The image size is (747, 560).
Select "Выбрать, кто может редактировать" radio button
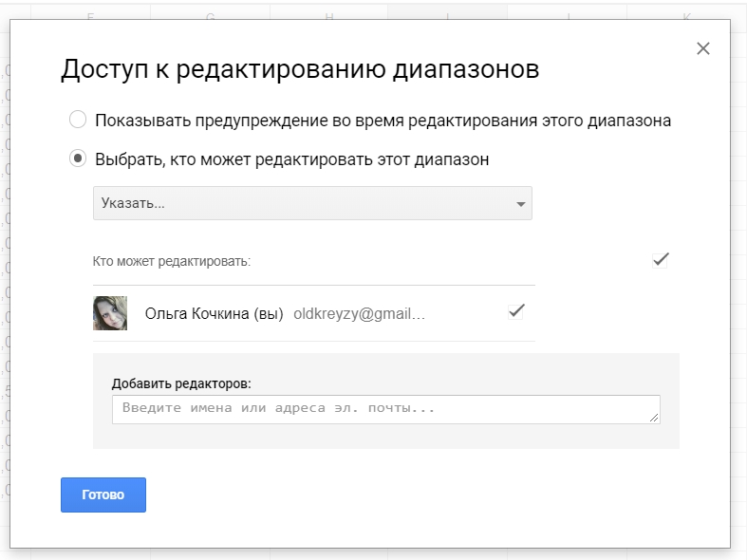[x=78, y=159]
